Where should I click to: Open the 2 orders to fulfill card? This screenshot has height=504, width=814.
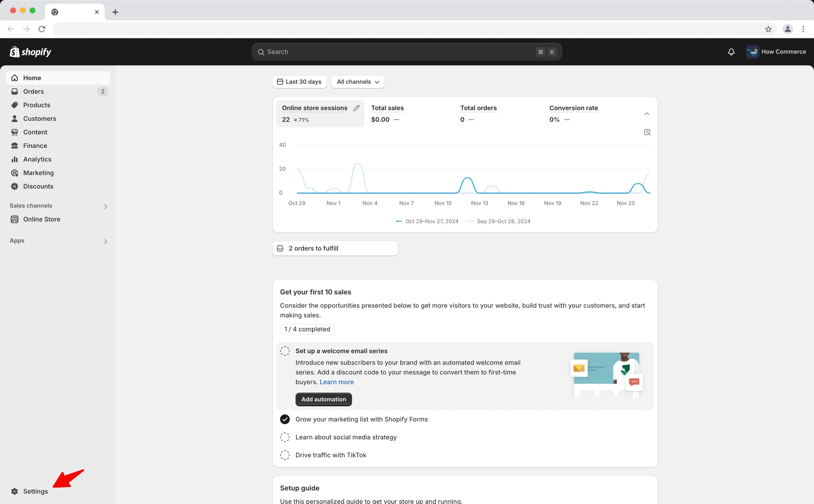pos(335,249)
